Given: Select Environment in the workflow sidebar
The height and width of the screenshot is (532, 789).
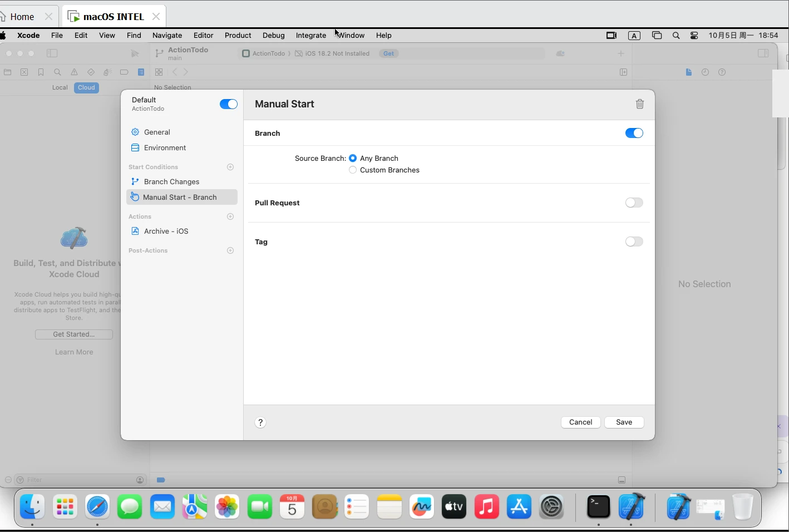Looking at the screenshot, I should pyautogui.click(x=182, y=147).
